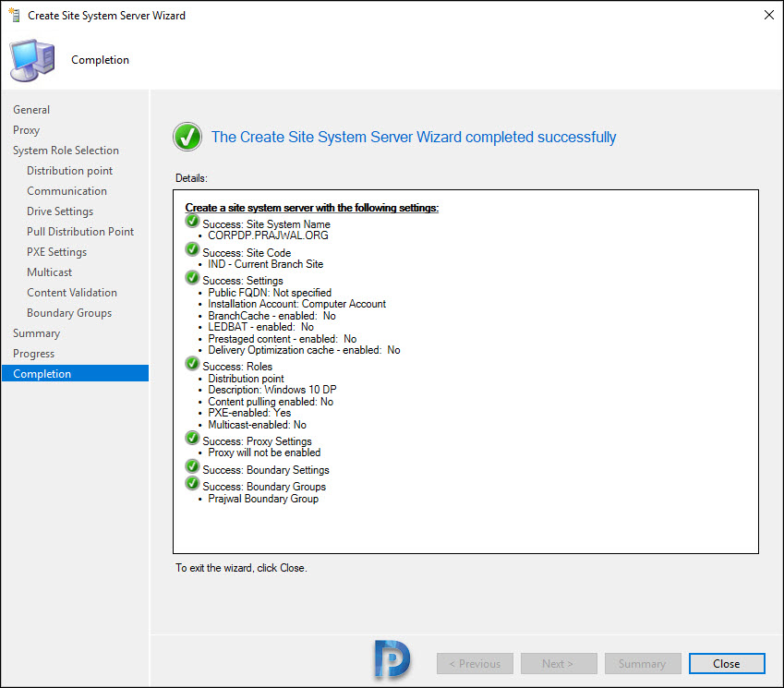
Task: Click 'Proxy will not be enabled' line
Action: [x=264, y=453]
